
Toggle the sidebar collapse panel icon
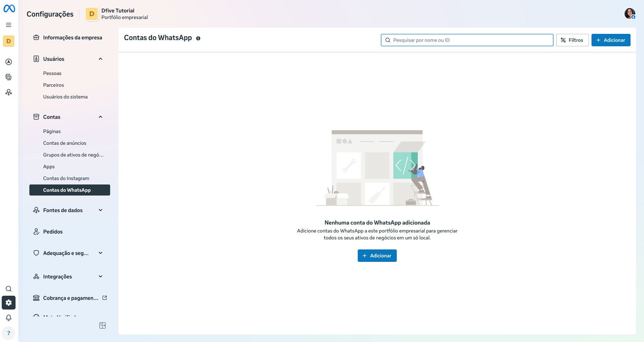tap(103, 325)
